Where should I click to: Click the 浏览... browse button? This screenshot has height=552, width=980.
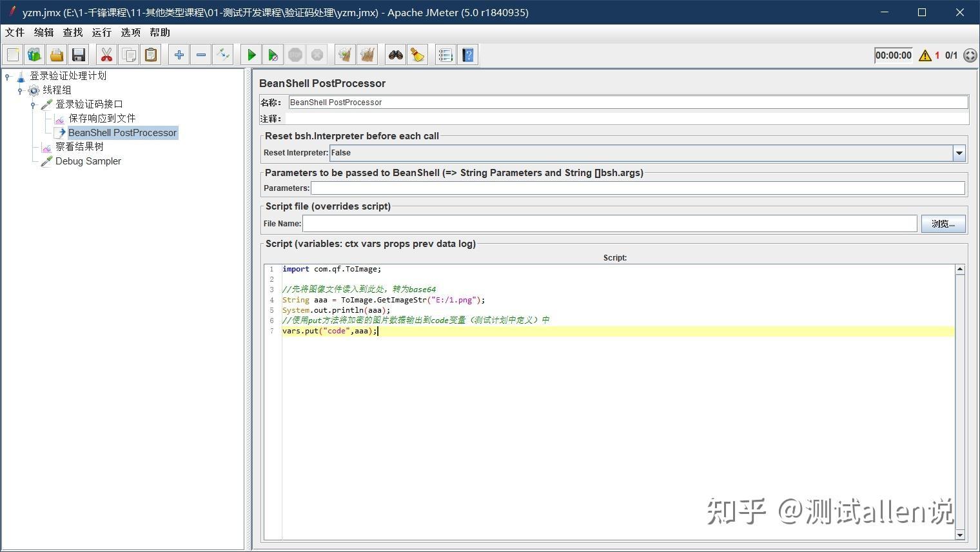[x=943, y=224]
